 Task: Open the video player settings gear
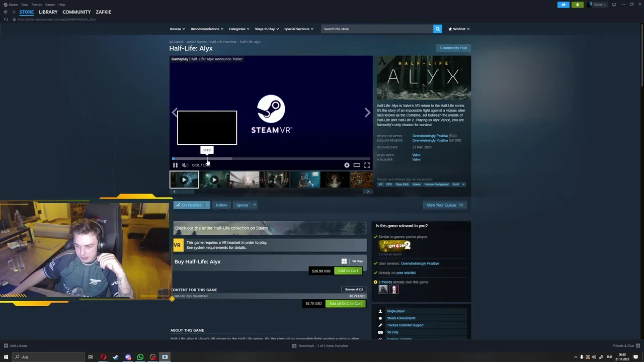point(347,165)
